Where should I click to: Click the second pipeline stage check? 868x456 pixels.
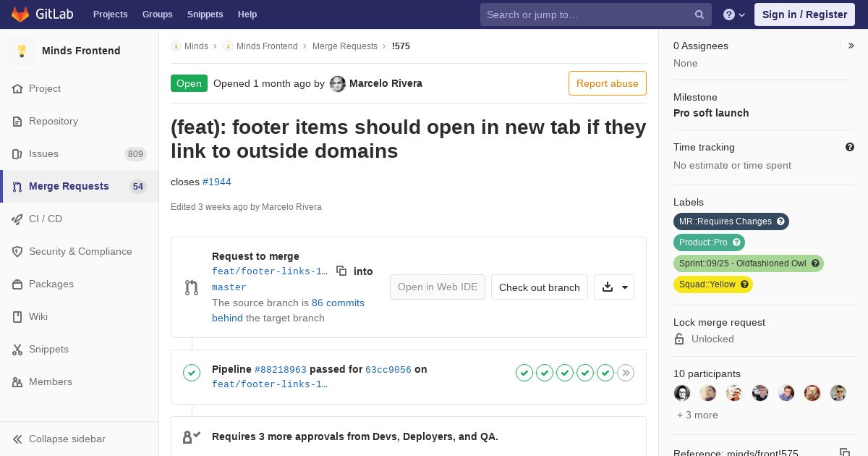[x=545, y=373]
